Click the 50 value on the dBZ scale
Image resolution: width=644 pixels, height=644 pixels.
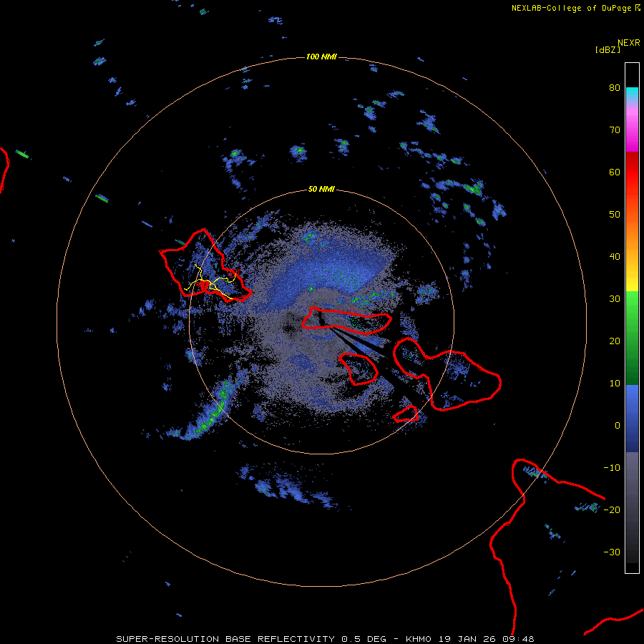pos(615,215)
